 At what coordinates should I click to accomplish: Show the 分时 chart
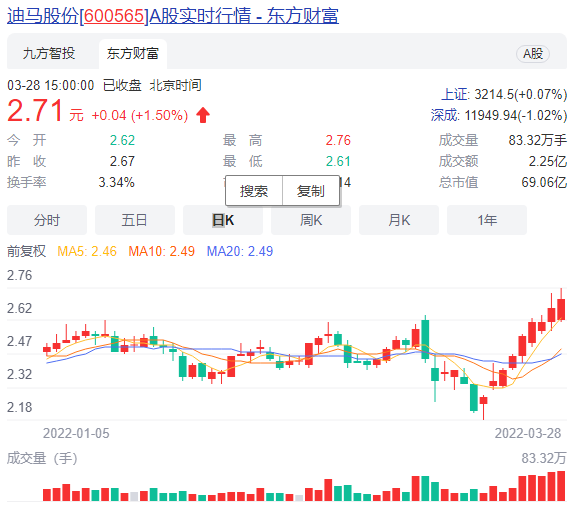47,220
